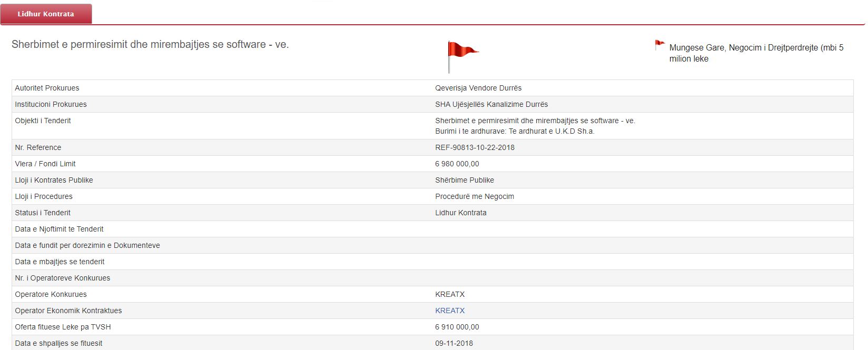The width and height of the screenshot is (868, 350).
Task: Click small red flag beside Mungese Gare
Action: point(659,45)
